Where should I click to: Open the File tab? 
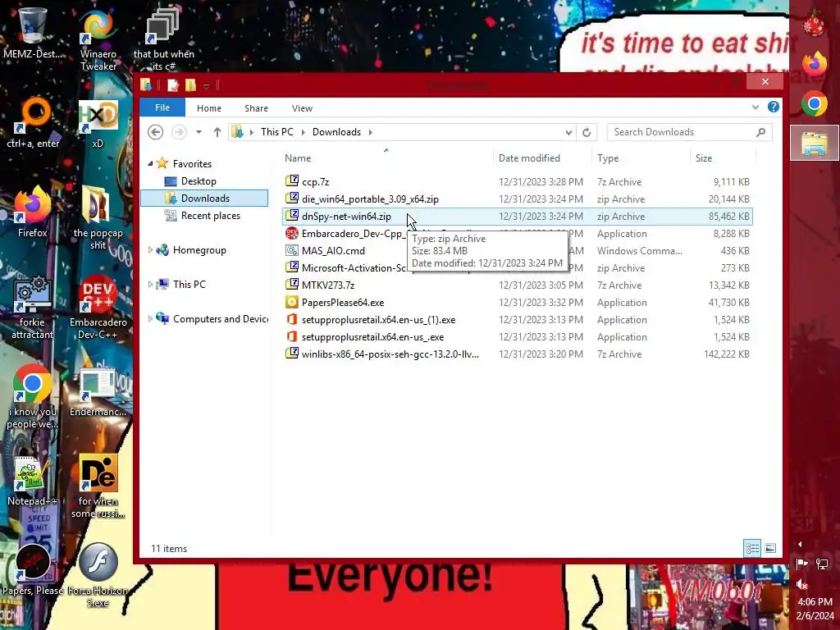[162, 107]
